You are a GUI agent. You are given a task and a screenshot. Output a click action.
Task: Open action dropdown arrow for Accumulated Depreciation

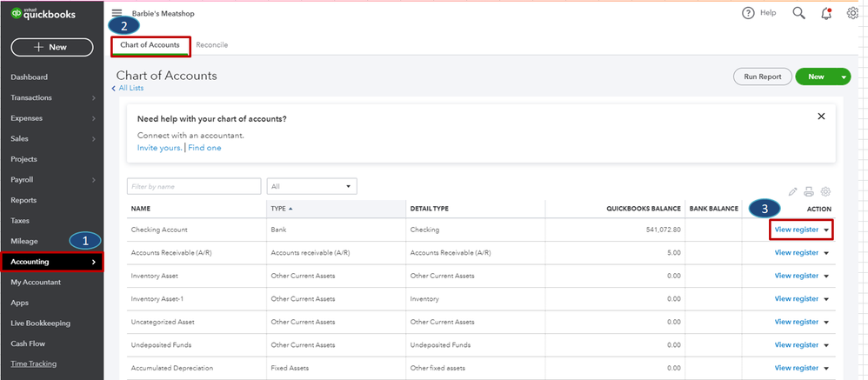[826, 369]
